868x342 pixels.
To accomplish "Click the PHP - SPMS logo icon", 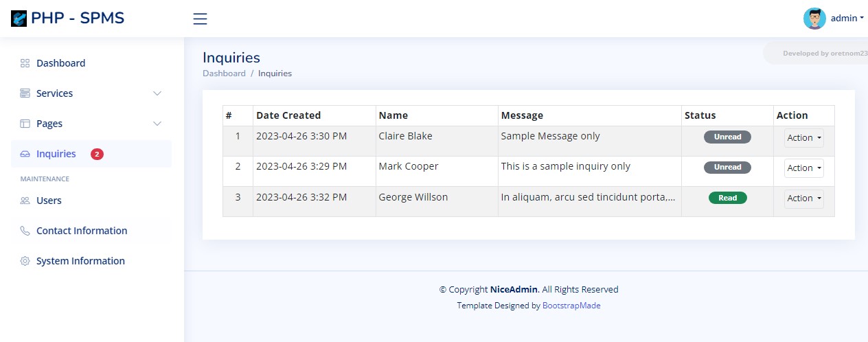I will coord(19,19).
